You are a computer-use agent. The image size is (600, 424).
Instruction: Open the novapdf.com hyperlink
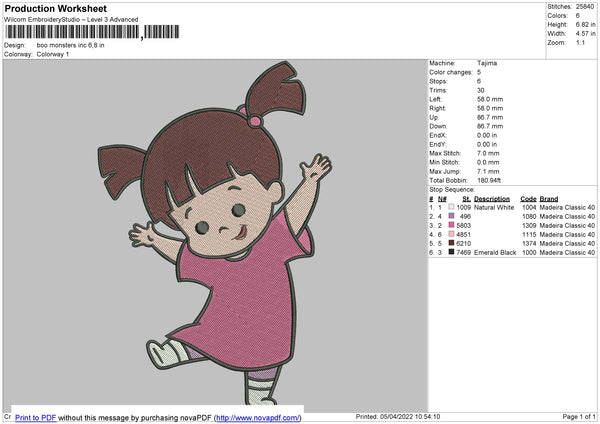258,417
